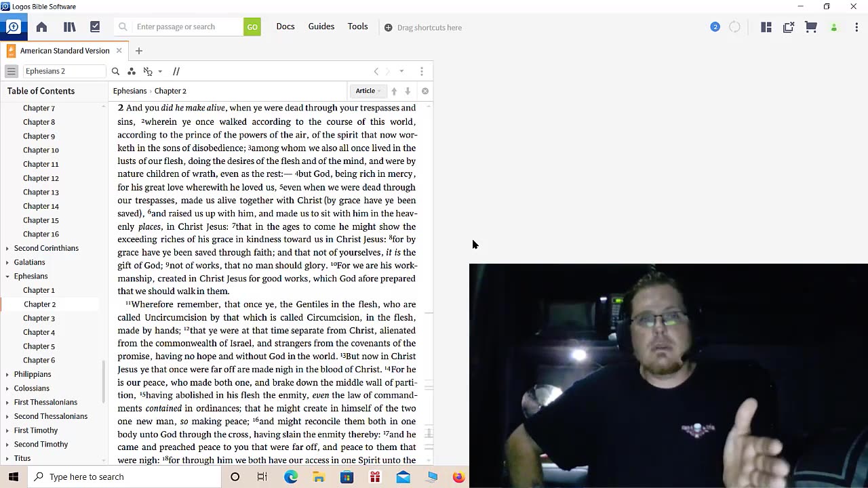
Task: Expand the interlinear dropdown arrow
Action: 160,71
